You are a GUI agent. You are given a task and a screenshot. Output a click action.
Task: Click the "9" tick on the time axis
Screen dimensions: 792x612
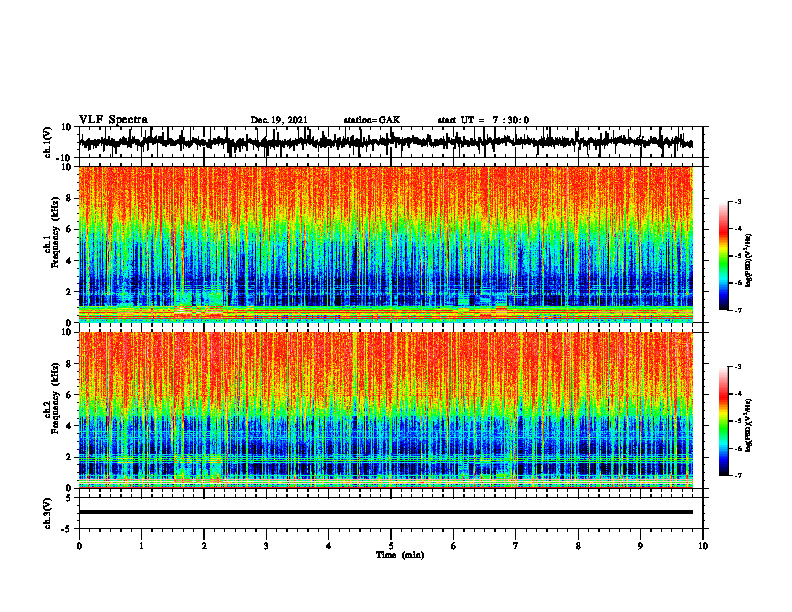tap(640, 546)
